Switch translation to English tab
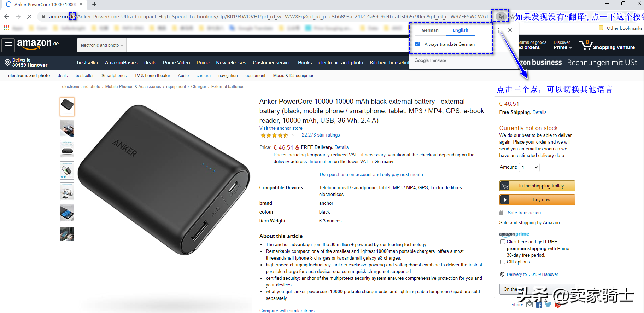The image size is (644, 313). point(460,30)
